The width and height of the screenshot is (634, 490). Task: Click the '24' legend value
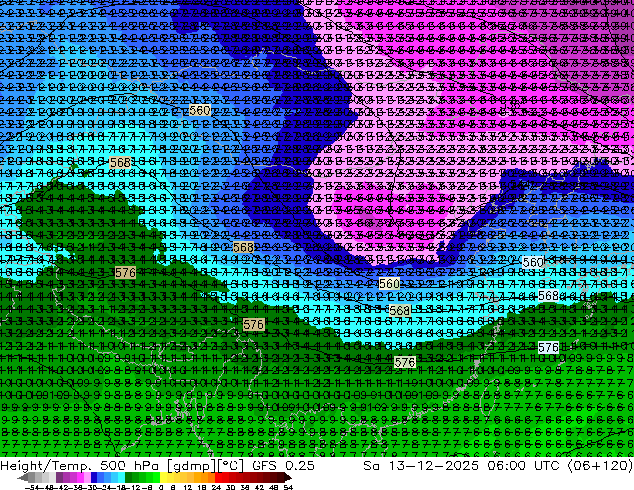(216, 487)
